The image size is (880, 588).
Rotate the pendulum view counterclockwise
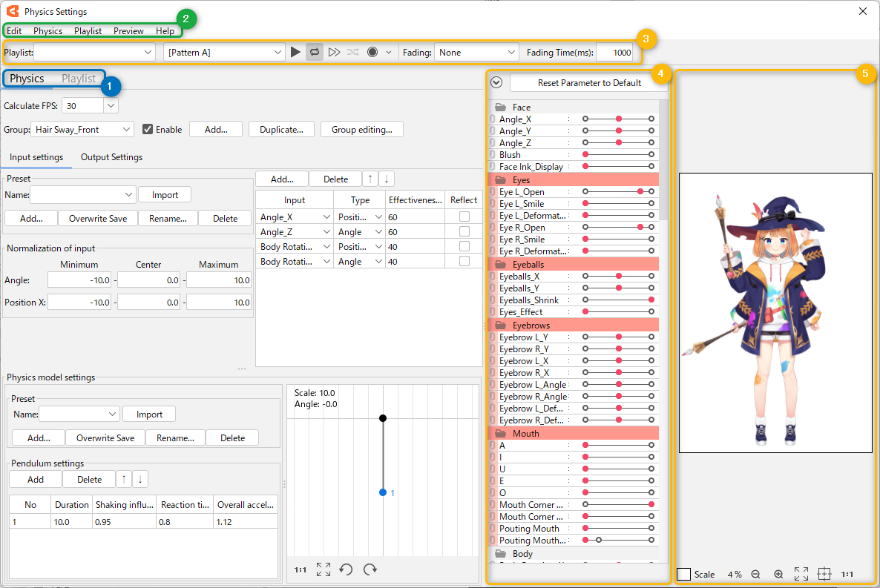(x=346, y=569)
